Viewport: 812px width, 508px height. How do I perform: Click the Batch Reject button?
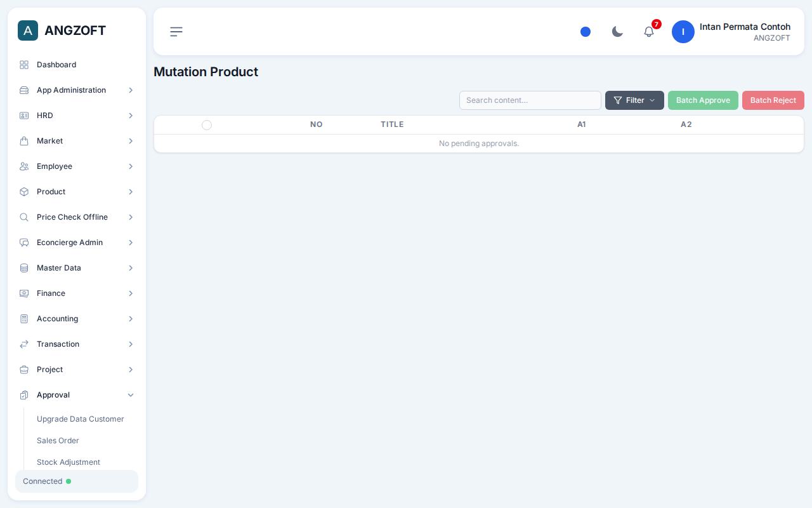click(773, 100)
